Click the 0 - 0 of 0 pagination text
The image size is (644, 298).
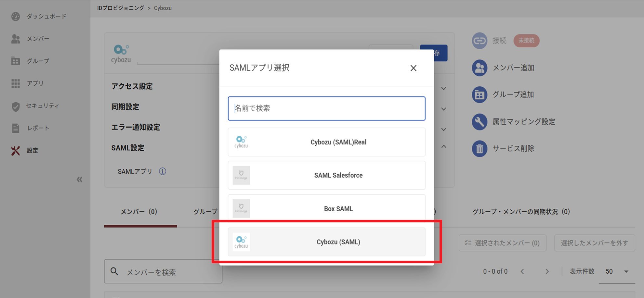click(495, 271)
